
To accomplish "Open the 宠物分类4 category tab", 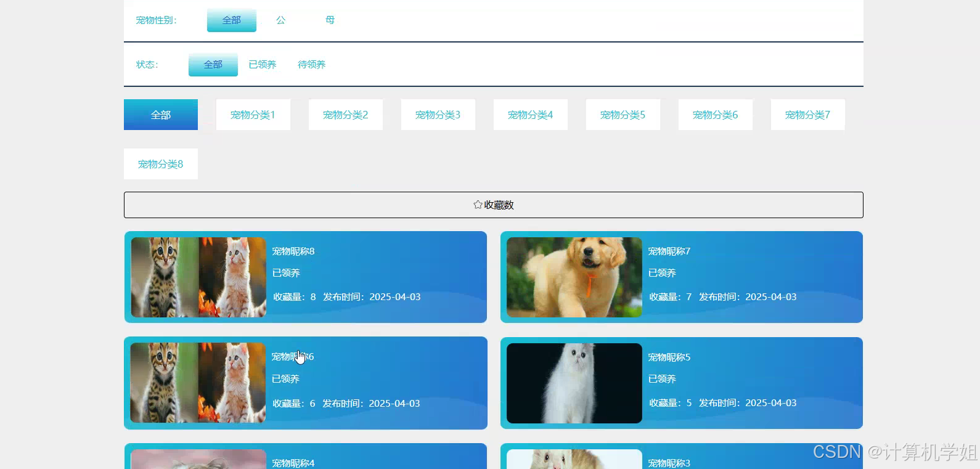I will 531,115.
